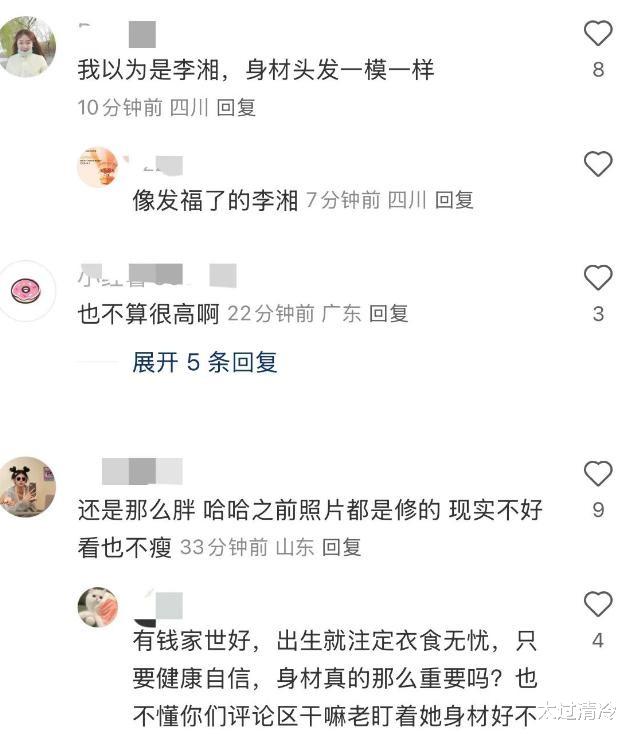
Task: Reply to '也不算很高啊' comment
Action: tap(389, 314)
